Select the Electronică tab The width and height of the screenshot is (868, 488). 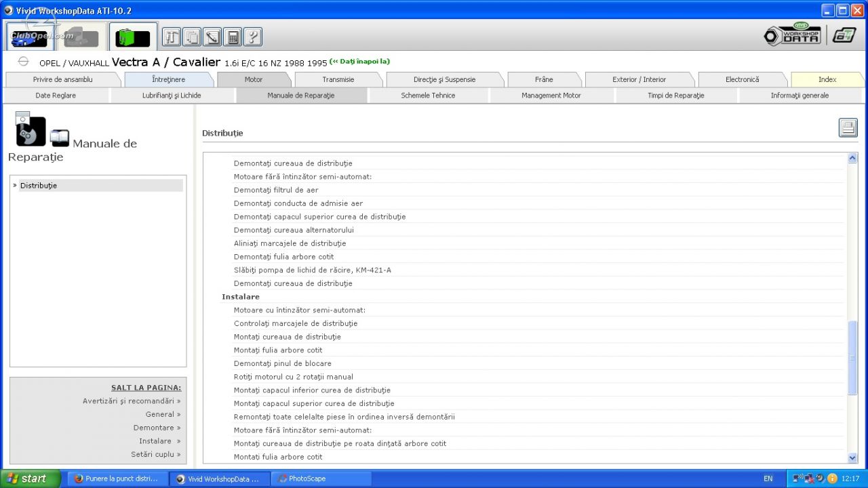click(742, 79)
